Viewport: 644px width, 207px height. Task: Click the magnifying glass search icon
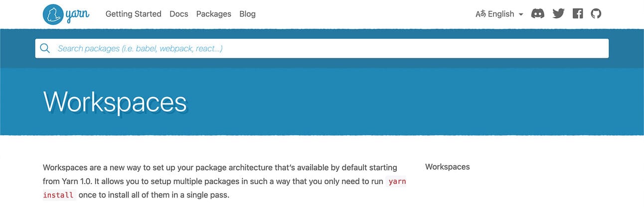click(45, 48)
